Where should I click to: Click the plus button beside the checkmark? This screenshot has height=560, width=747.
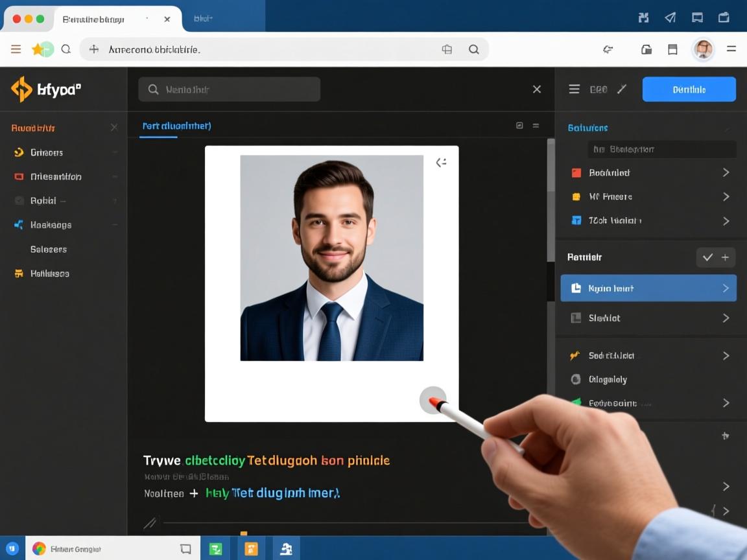click(726, 257)
